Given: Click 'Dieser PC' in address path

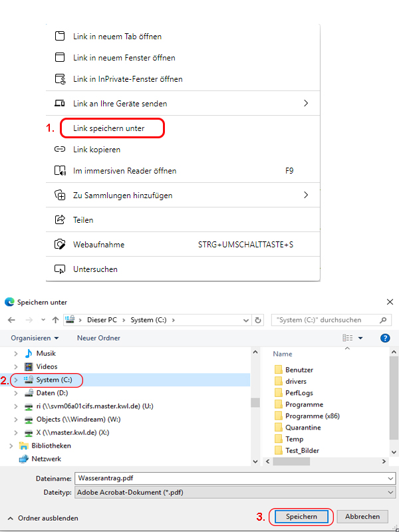Looking at the screenshot, I should (x=102, y=320).
